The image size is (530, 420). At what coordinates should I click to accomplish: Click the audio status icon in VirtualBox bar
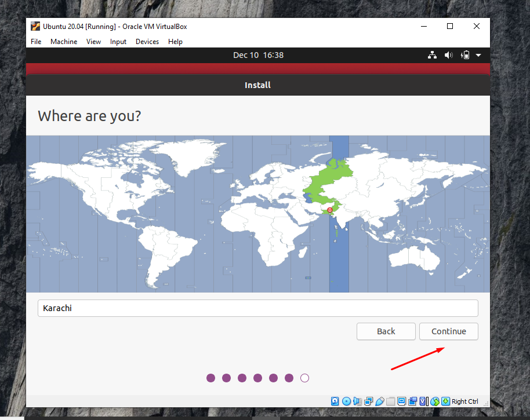pos(357,401)
